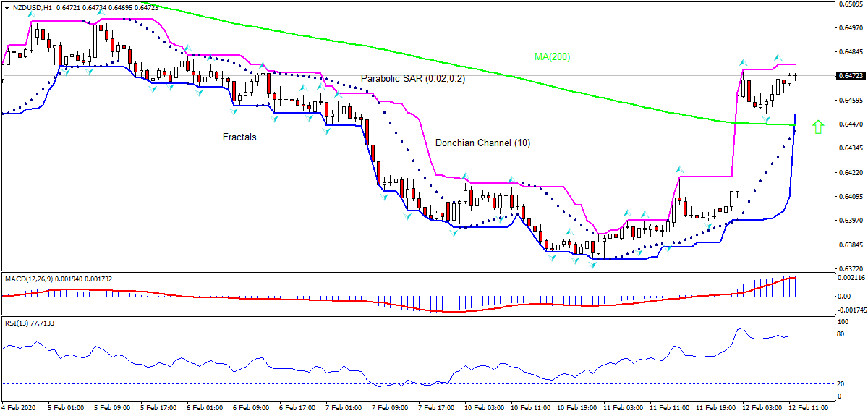The width and height of the screenshot is (868, 416).
Task: Click time axis label 11 Feb 11:00
Action: 669,408
